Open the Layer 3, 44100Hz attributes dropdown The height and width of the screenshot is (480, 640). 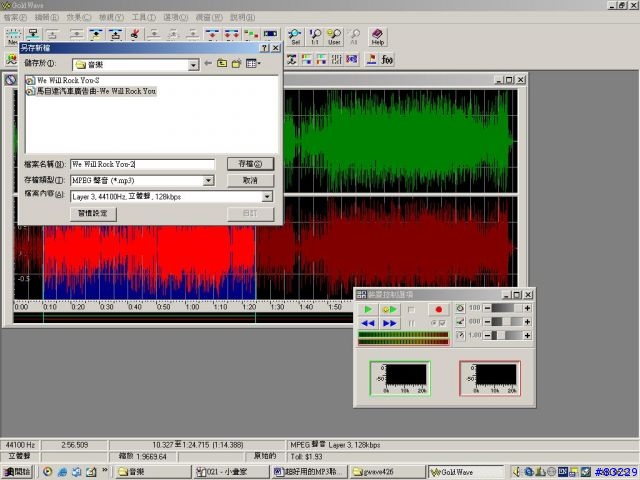pos(267,197)
